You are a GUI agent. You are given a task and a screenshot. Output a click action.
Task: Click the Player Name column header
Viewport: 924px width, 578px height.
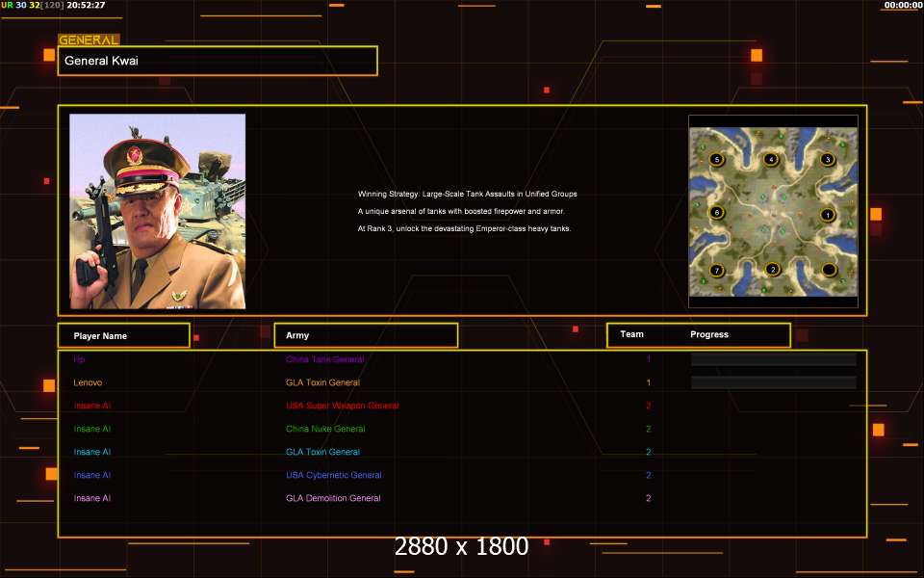coord(124,335)
